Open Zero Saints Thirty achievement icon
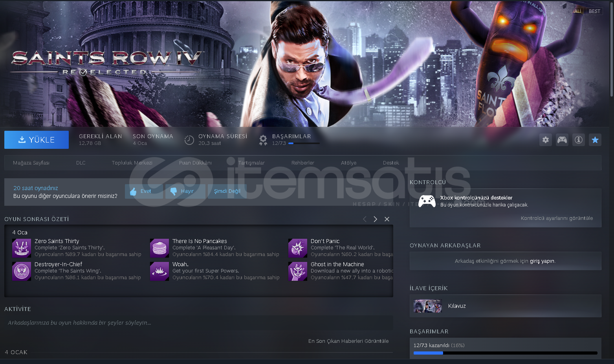 [x=22, y=248]
